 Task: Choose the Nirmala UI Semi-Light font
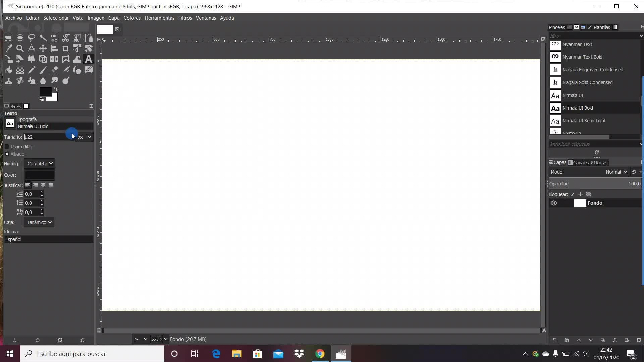(x=584, y=121)
